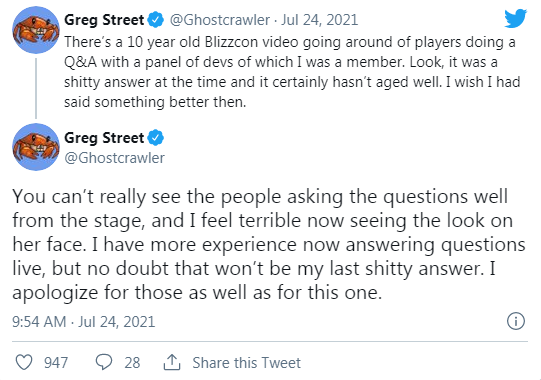The width and height of the screenshot is (541, 380).
Task: Click the share upload arrow icon
Action: pos(172,362)
